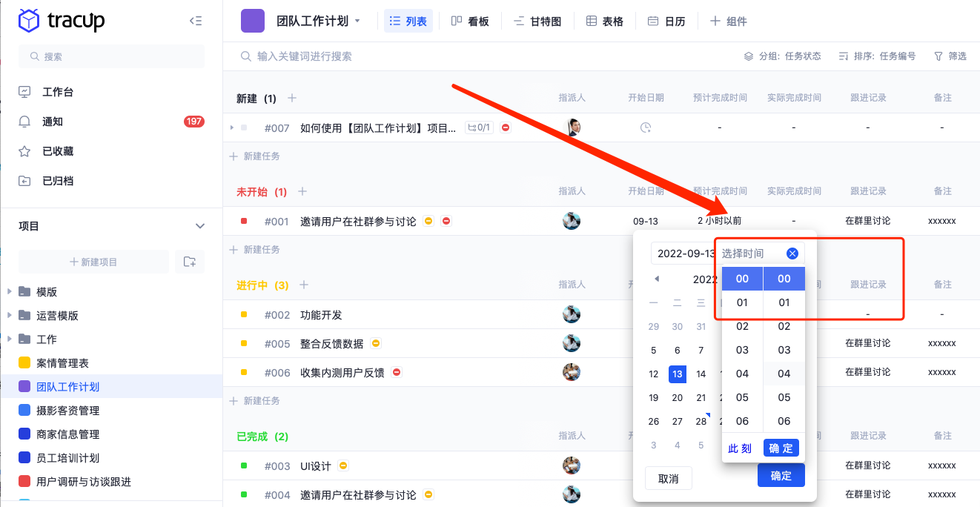This screenshot has height=507, width=980.
Task: Click the 取消 button in date picker
Action: [668, 479]
